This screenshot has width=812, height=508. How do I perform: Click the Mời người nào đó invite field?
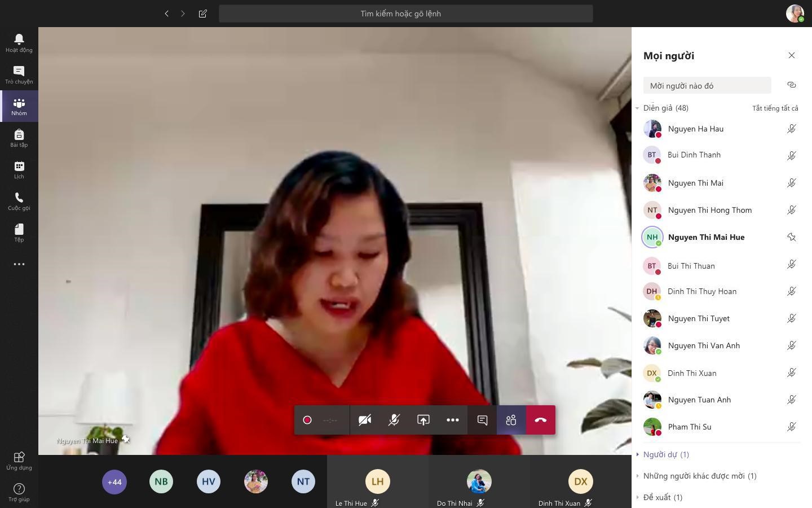(x=707, y=86)
